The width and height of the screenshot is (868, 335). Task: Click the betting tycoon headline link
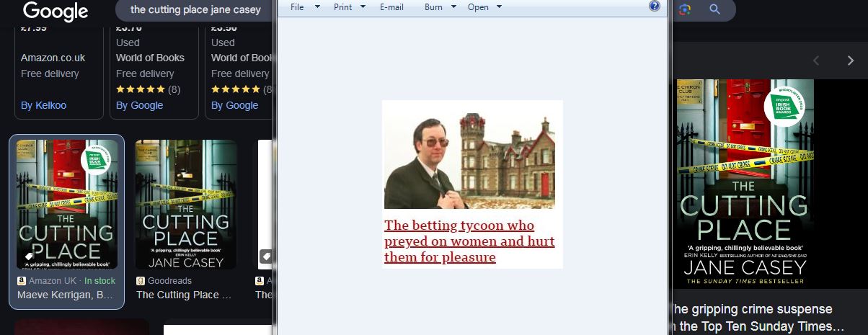click(469, 241)
